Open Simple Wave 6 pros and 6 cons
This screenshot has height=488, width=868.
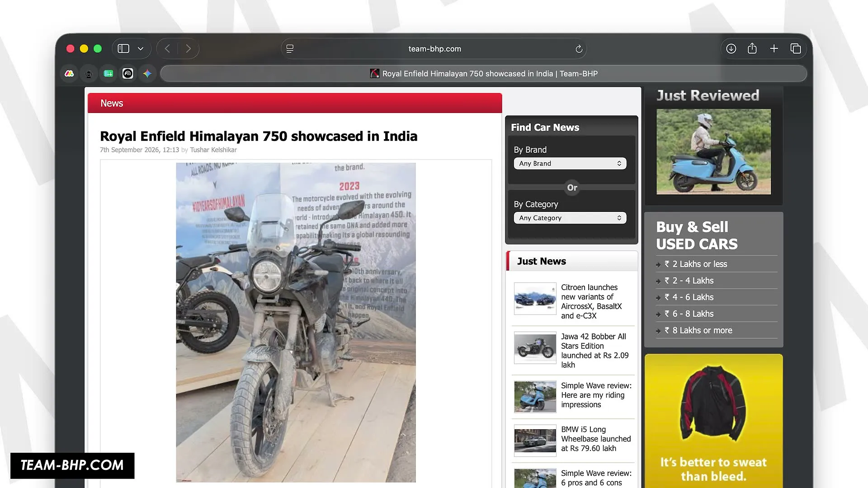596,478
